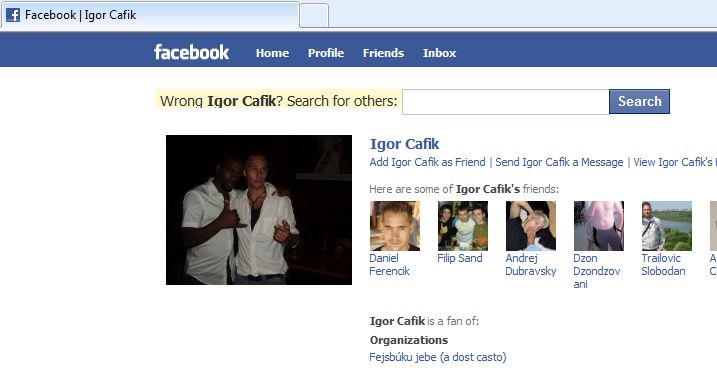Focus the search for others input field

[506, 102]
